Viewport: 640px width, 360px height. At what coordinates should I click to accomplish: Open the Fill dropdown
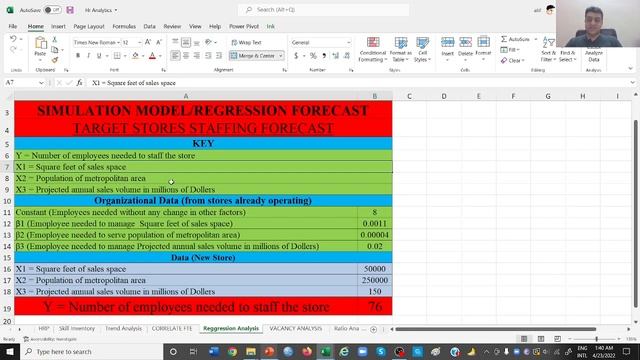coord(510,50)
